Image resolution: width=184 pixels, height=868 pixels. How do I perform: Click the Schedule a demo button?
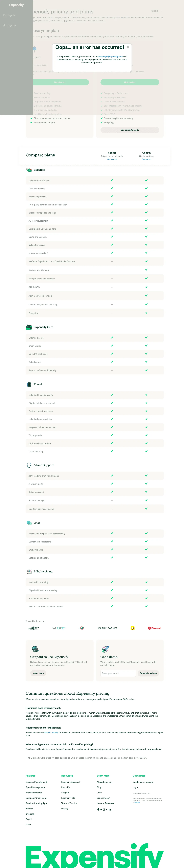click(148, 673)
